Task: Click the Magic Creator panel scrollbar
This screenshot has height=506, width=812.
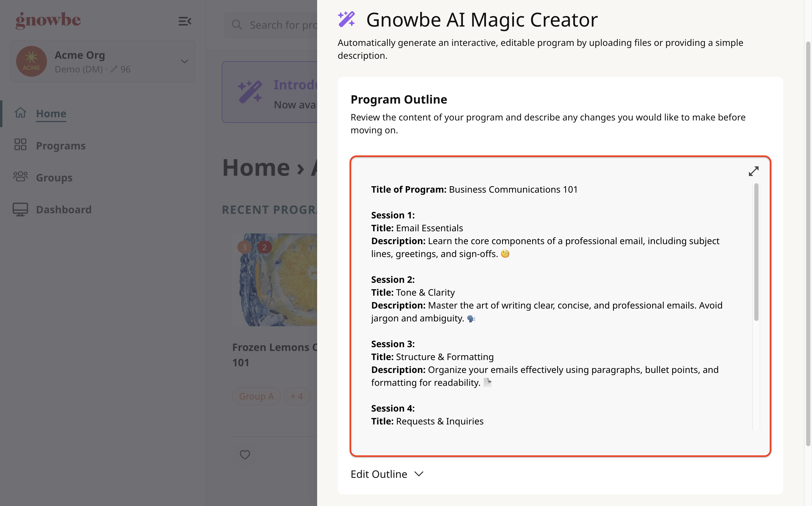Action: click(x=808, y=244)
